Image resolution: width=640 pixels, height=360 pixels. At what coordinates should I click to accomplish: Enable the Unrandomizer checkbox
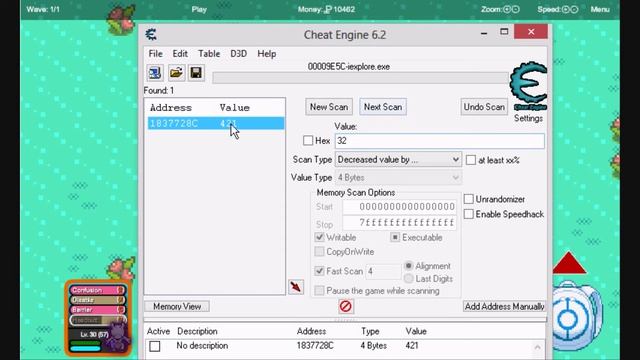(469, 199)
